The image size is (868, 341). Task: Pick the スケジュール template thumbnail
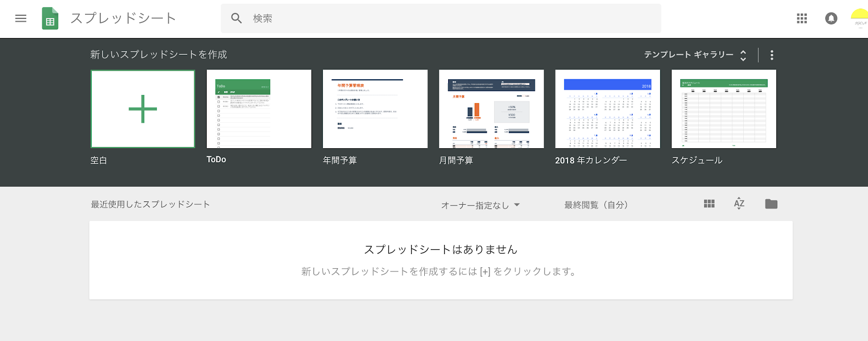(724, 109)
